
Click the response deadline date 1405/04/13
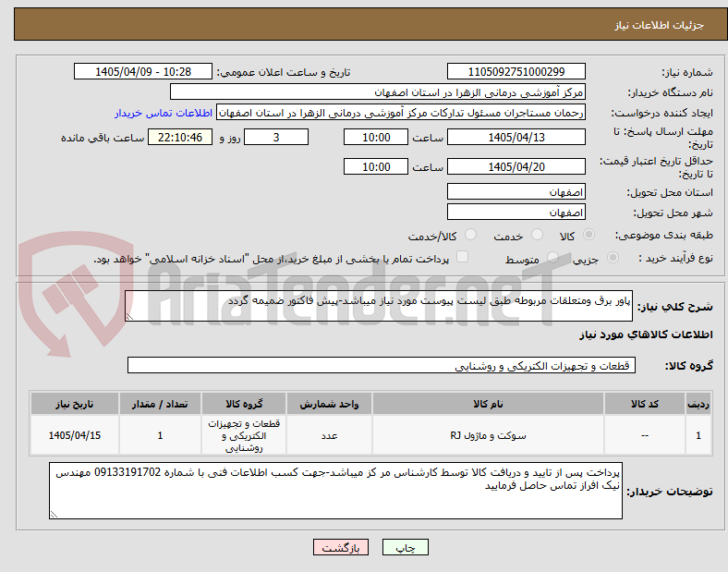point(516,137)
